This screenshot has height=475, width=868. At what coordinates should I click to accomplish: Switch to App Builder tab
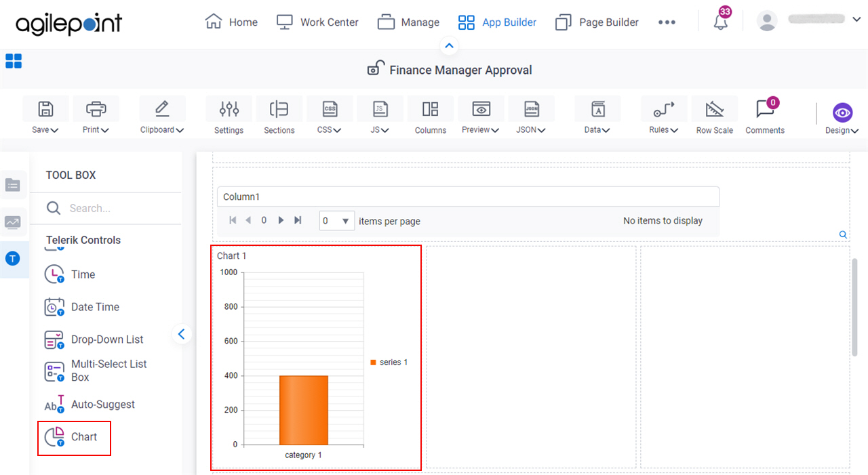tap(497, 22)
